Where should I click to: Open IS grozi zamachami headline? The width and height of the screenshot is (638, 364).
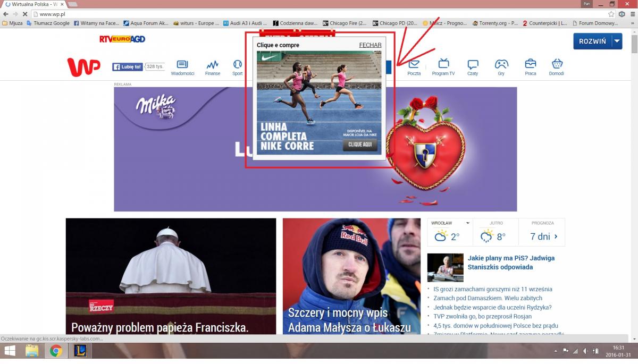[493, 290]
